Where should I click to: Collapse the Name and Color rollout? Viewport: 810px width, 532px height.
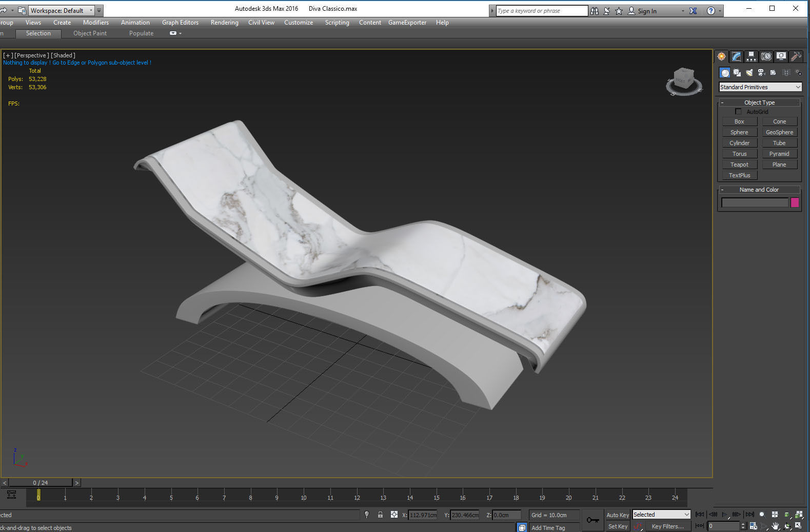pos(759,190)
